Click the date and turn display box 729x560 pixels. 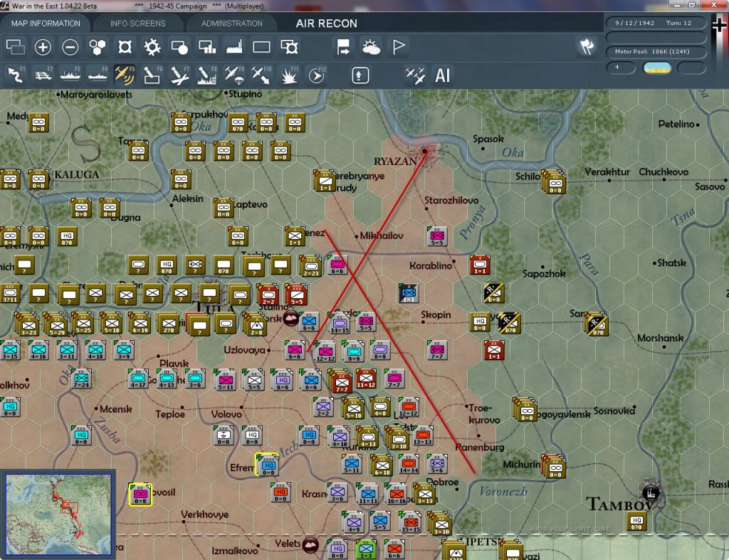(656, 23)
